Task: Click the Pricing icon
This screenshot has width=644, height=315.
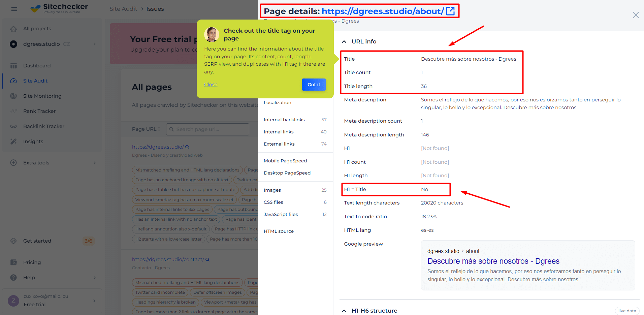Action: coord(13,262)
